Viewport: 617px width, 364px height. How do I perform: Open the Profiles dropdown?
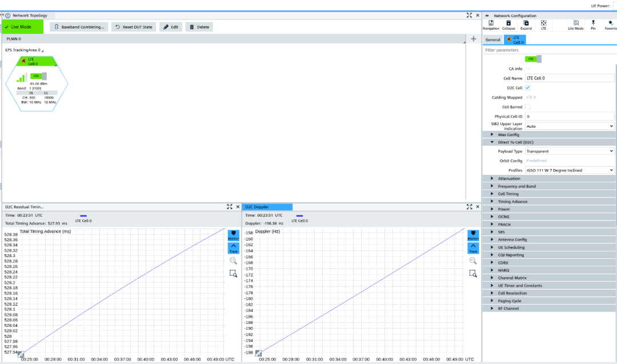570,170
